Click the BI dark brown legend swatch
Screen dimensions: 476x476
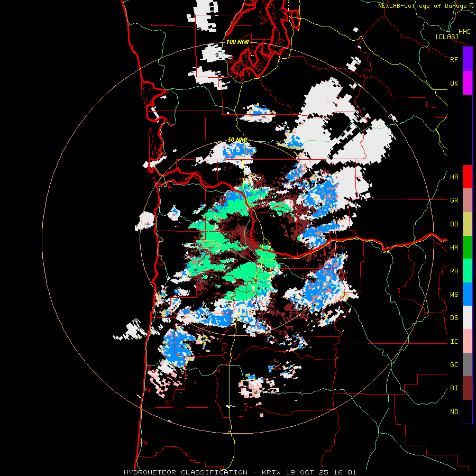(x=467, y=388)
